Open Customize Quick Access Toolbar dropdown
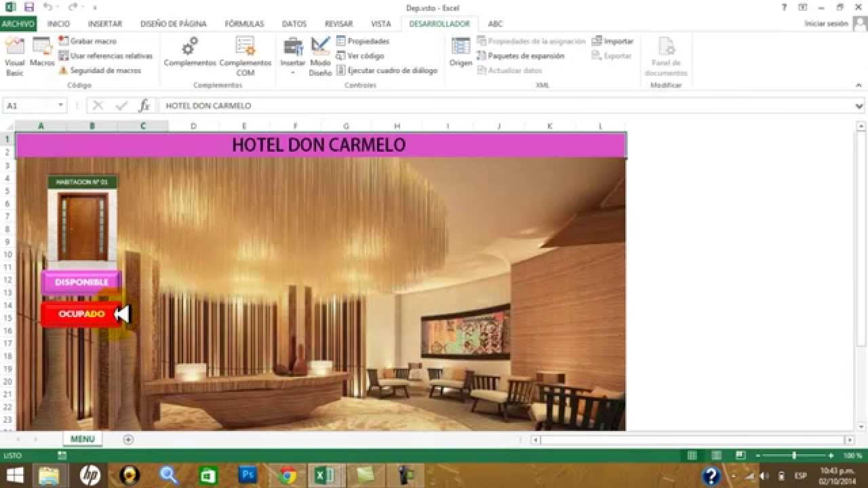The image size is (868, 488). tap(95, 8)
